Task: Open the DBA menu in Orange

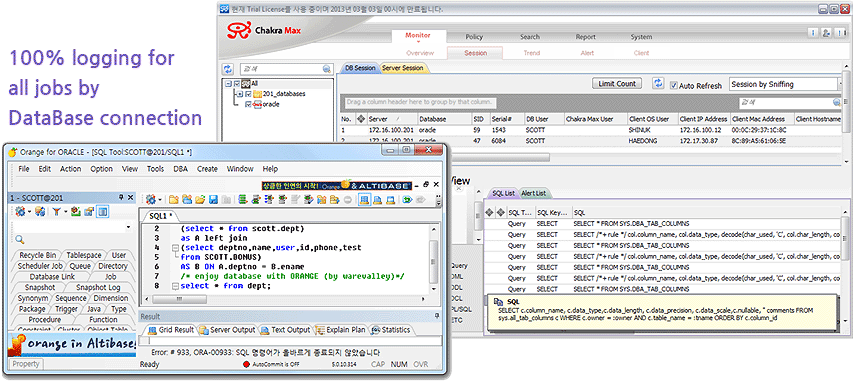Action: pos(180,169)
